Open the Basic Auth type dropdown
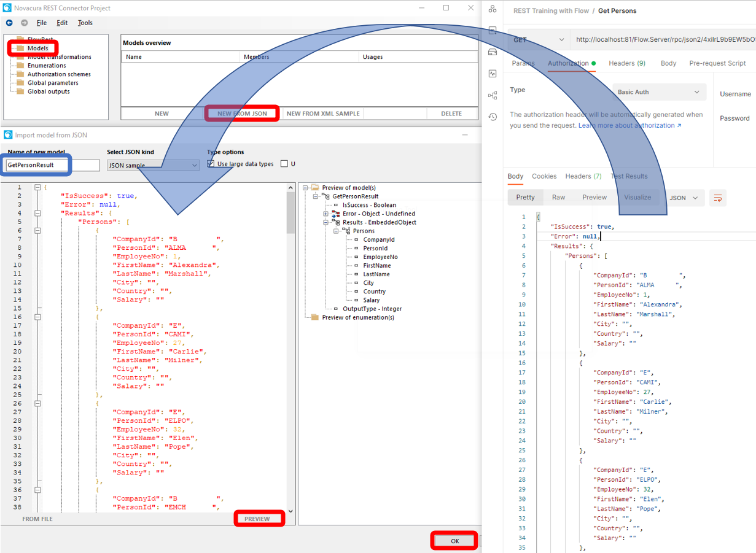 coord(659,92)
